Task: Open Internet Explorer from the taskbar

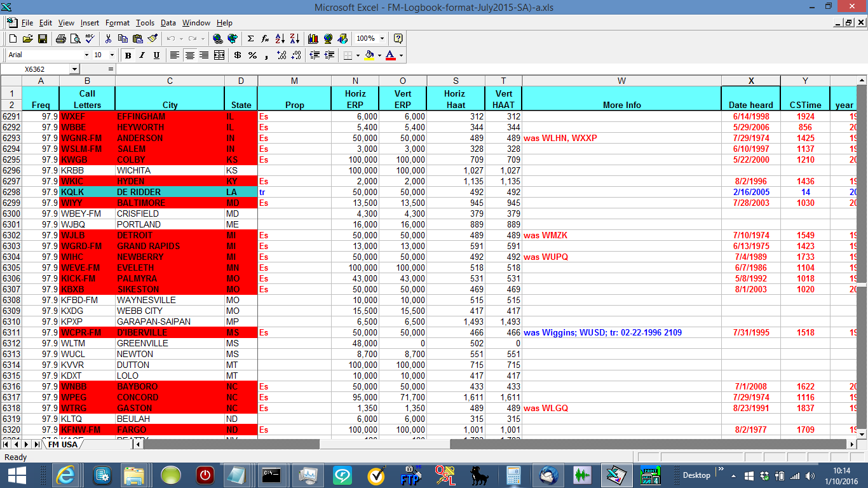Action: 66,475
